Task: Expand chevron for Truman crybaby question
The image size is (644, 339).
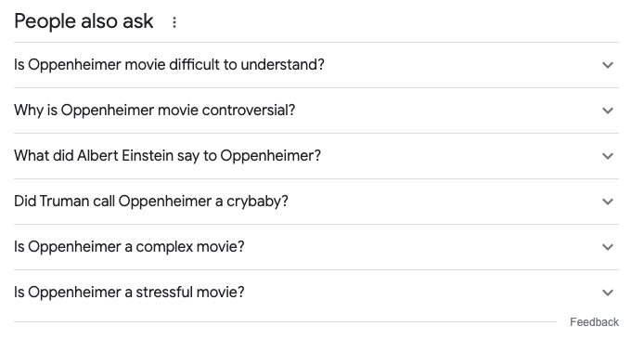Action: pyautogui.click(x=608, y=202)
